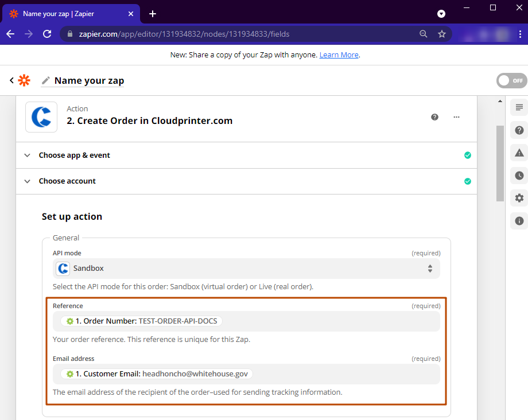Open the API mode Sandbox dropdown
Viewport: 528px width, 420px height.
246,269
